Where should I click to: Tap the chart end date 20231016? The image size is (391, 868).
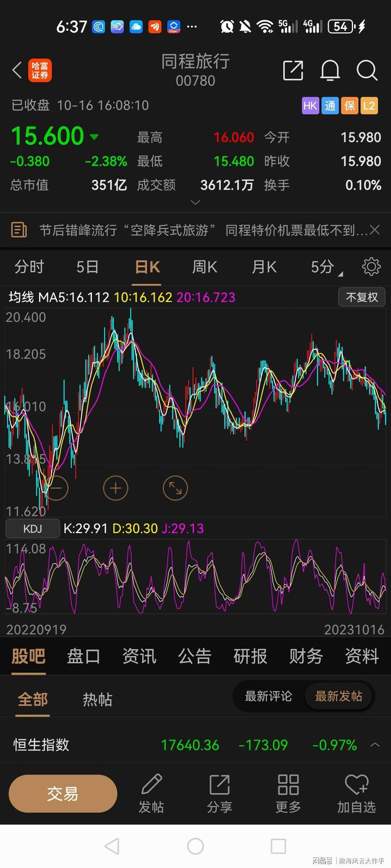[x=354, y=630]
